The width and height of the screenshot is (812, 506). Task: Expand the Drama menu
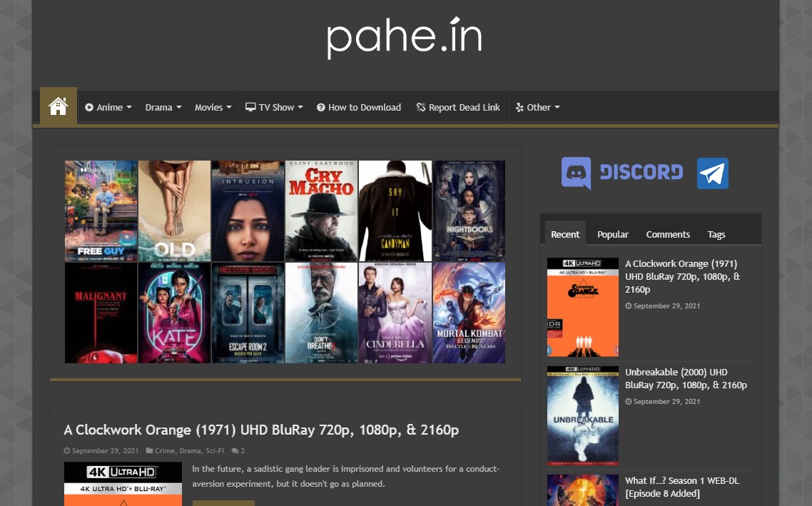point(163,107)
